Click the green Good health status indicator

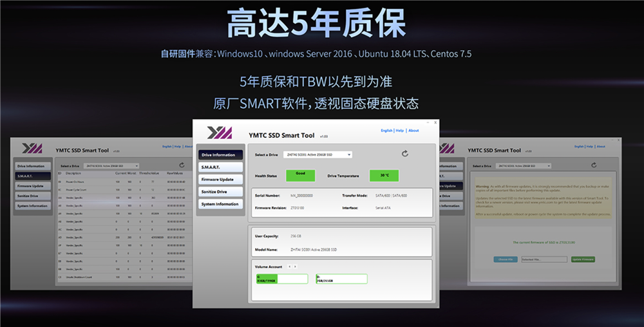[301, 176]
